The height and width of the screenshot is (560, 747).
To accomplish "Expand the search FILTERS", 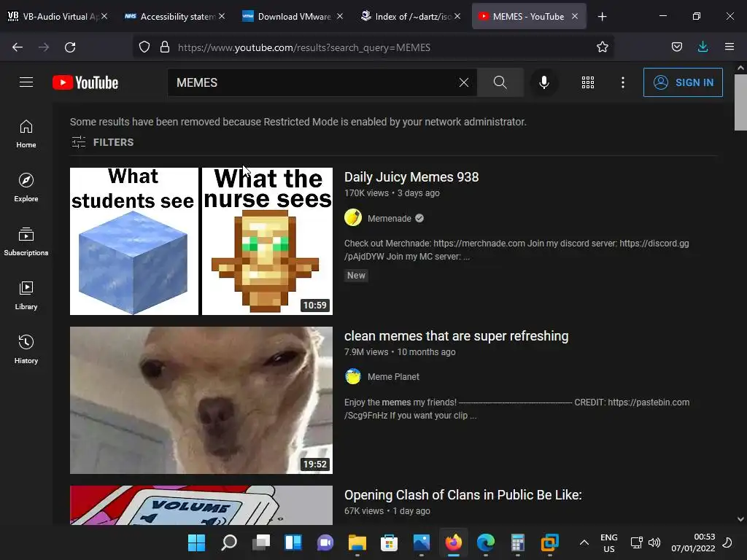I will [102, 142].
